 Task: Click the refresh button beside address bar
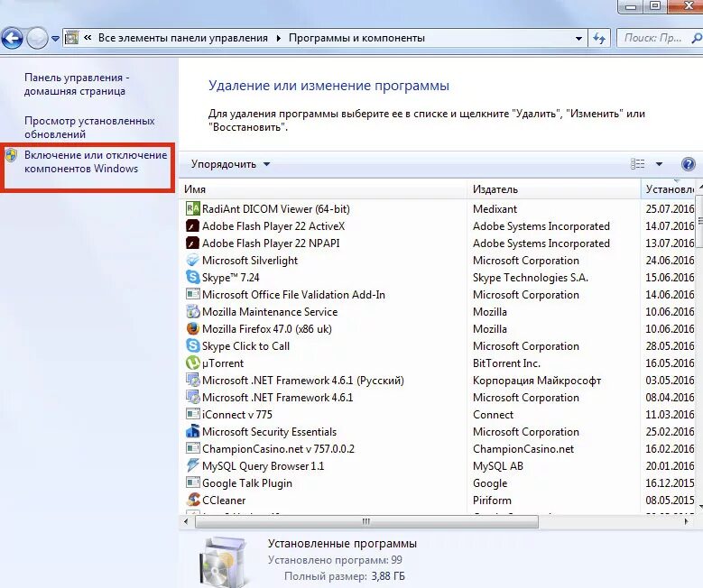(599, 38)
